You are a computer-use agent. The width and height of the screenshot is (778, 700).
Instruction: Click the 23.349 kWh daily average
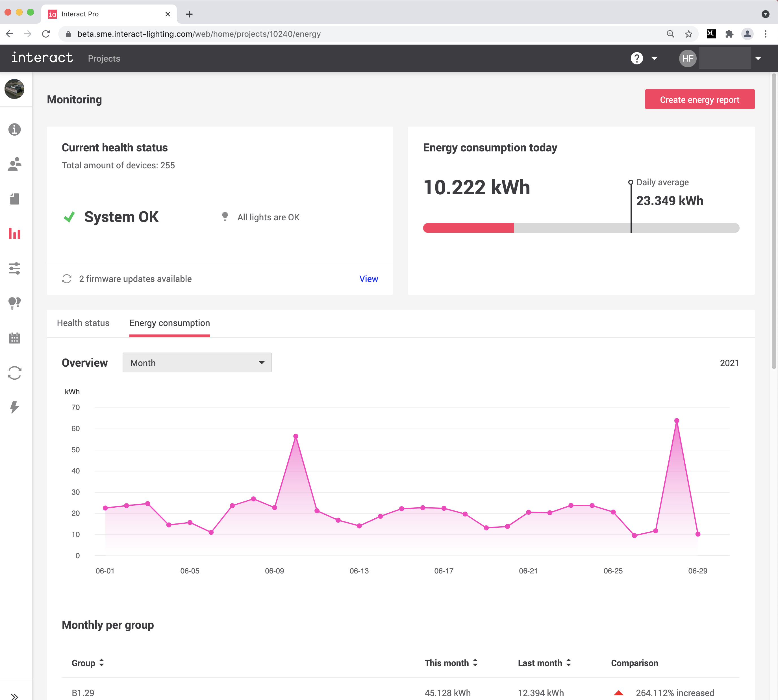coord(670,201)
